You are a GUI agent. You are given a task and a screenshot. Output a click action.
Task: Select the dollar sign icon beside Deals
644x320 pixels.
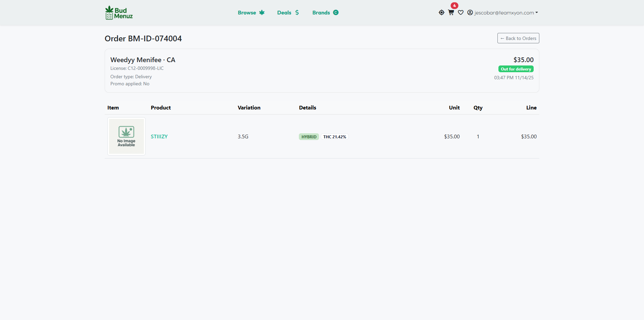297,12
